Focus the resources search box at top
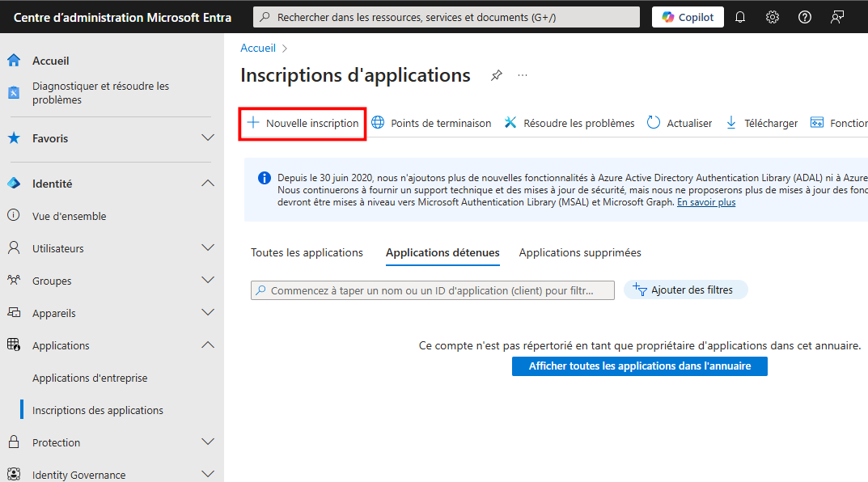 447,17
